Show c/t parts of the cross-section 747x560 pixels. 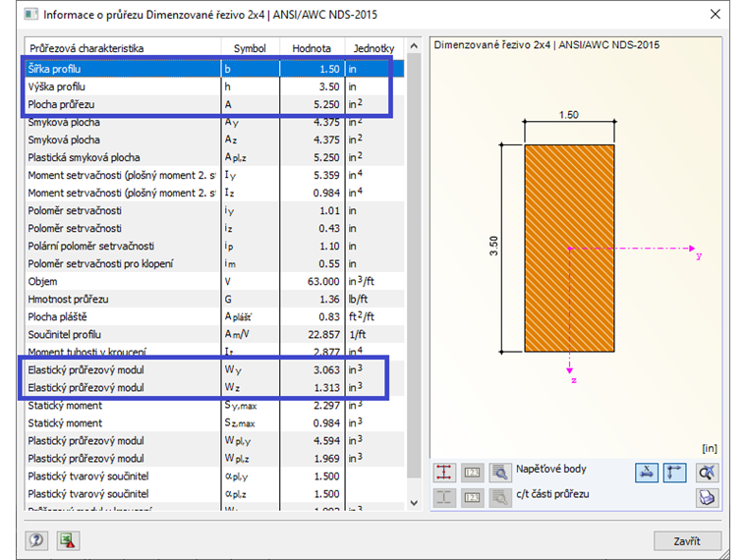pos(444,498)
